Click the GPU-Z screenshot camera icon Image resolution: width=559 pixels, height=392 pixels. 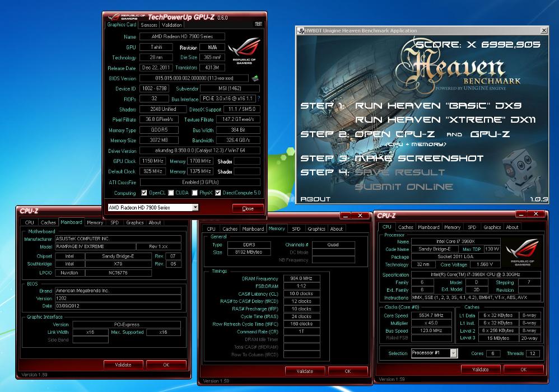tap(258, 24)
